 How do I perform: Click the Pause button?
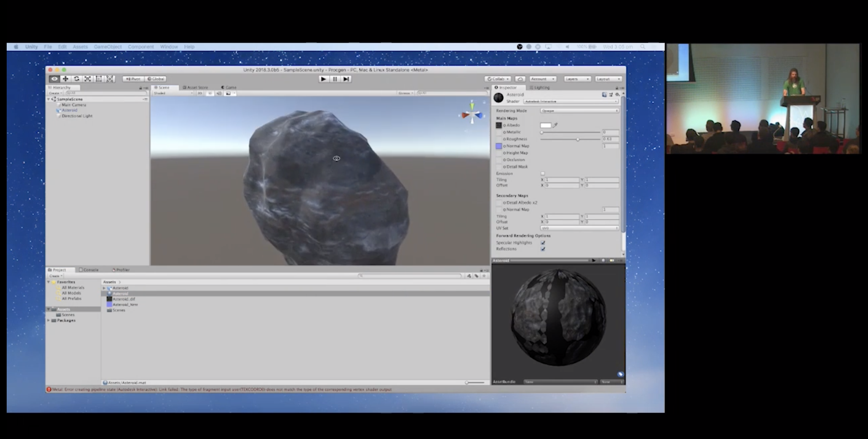335,79
